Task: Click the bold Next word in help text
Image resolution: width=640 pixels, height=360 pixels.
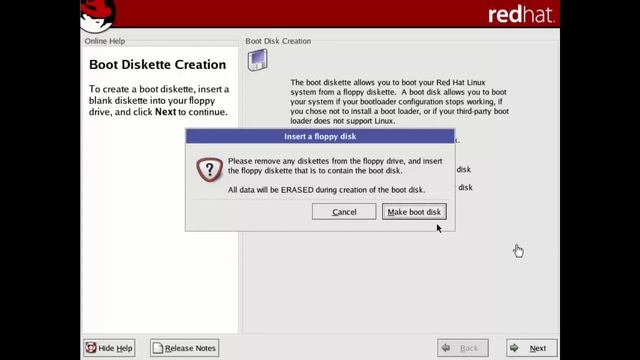Action: 165,112
